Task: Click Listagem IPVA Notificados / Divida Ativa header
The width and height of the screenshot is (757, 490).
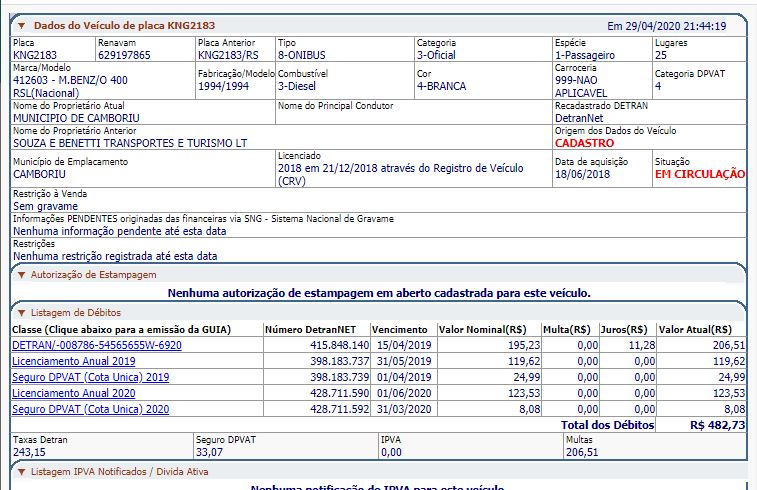Action: pyautogui.click(x=119, y=472)
